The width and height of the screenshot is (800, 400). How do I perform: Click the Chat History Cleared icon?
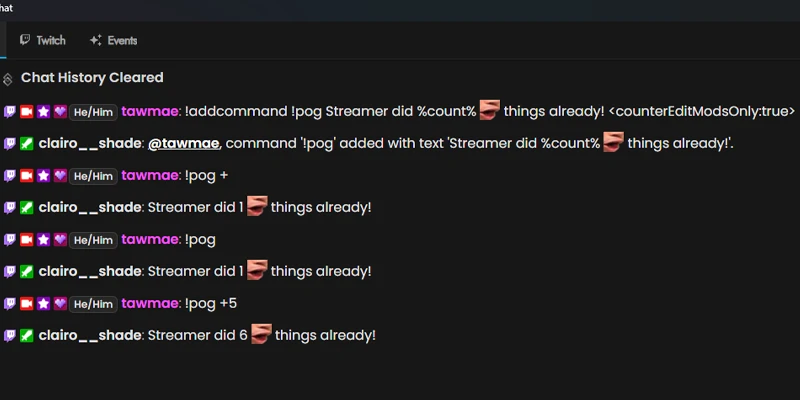[x=8, y=79]
